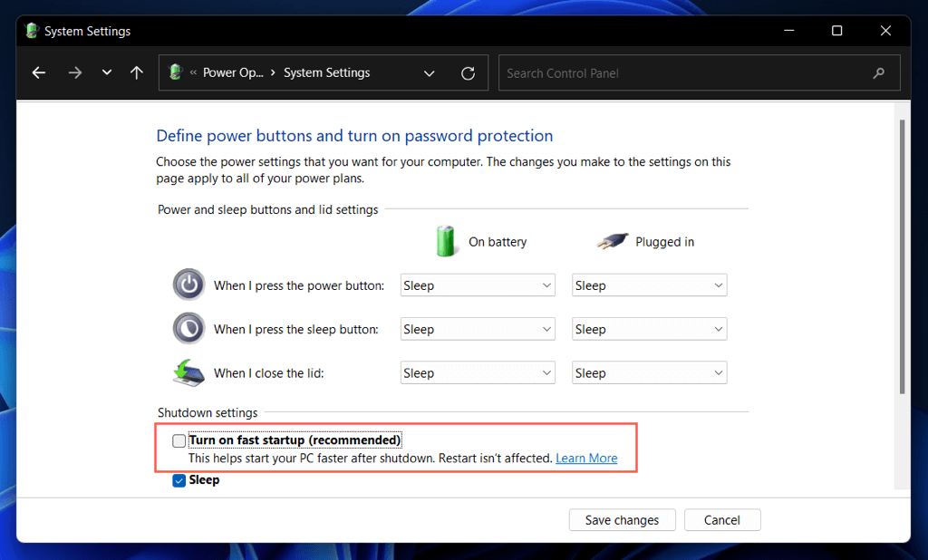Click the laptop lid close icon

click(188, 372)
